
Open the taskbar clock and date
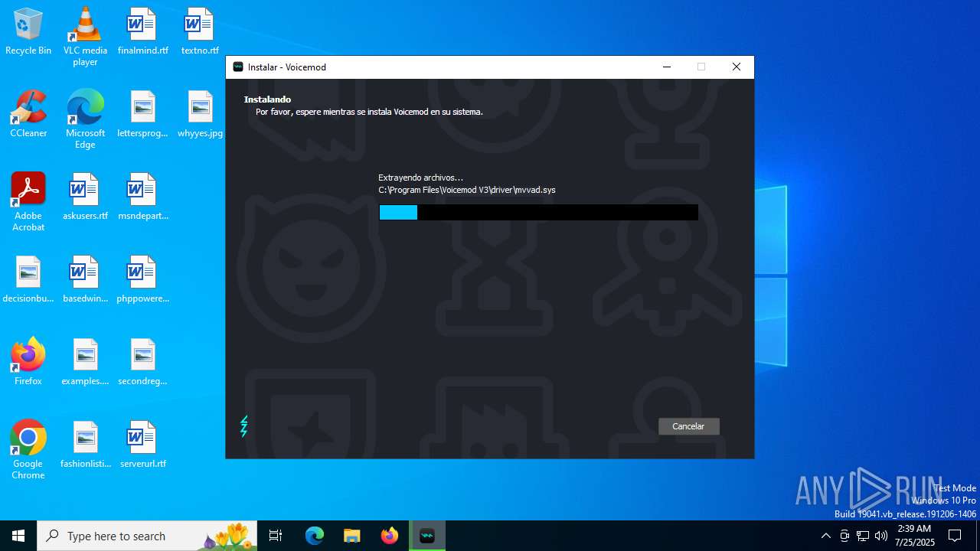point(914,536)
